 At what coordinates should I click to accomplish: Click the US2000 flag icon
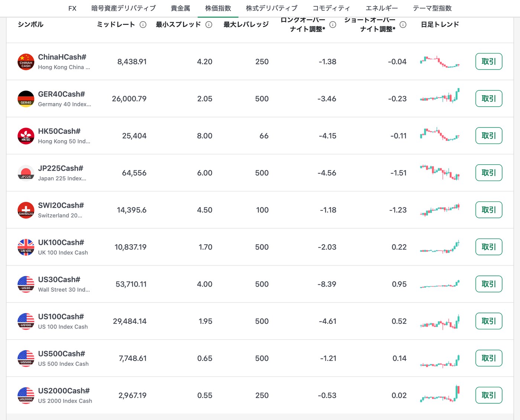26,395
